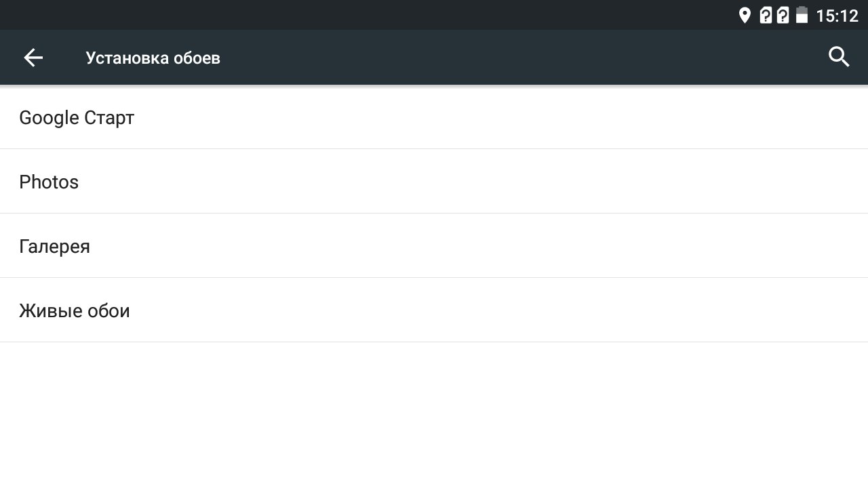The image size is (868, 488).
Task: Click divider line between Галерея and Живые обои
Action: pos(434,277)
